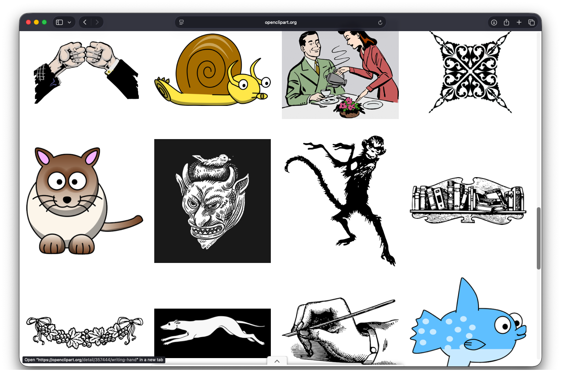Show Safari downloads
Image resolution: width=561 pixels, height=392 pixels.
[x=494, y=22]
